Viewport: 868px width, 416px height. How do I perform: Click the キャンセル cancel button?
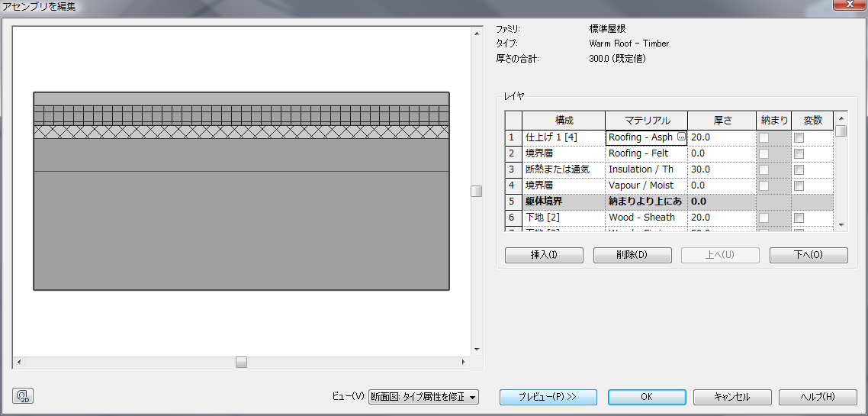pos(732,397)
